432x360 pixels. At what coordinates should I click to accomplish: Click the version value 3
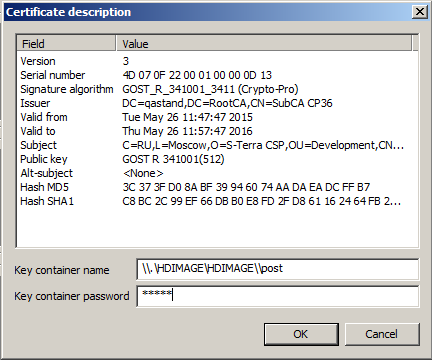point(126,61)
